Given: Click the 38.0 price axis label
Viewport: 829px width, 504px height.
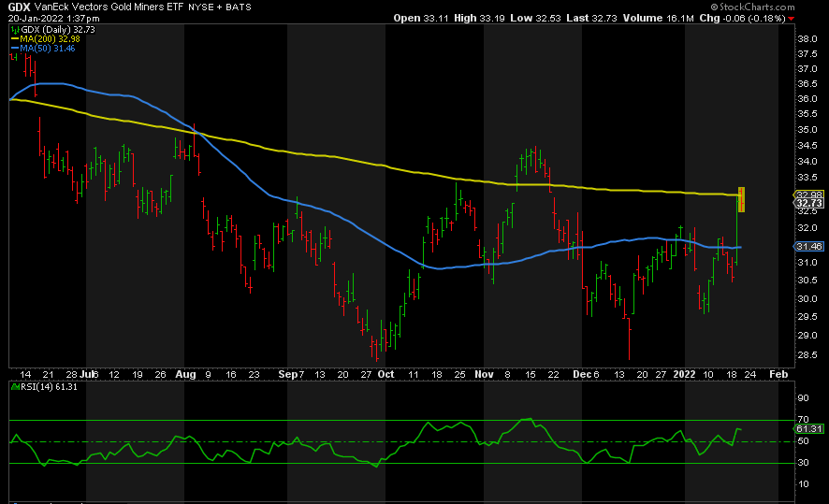Looking at the screenshot, I should coord(807,39).
